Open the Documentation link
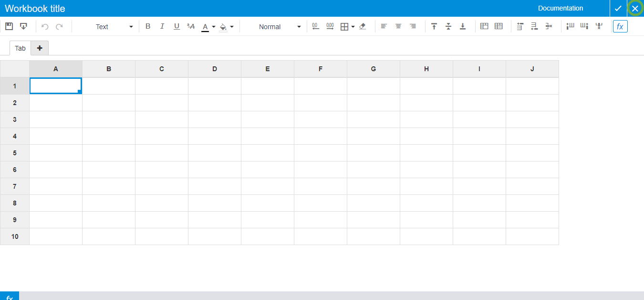 click(x=561, y=8)
